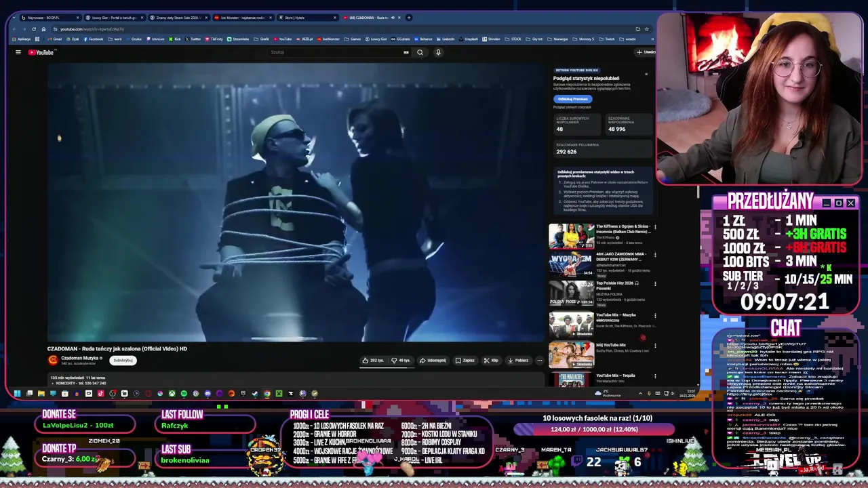Focus the Szukaj search field
The image size is (868, 488).
(x=336, y=52)
